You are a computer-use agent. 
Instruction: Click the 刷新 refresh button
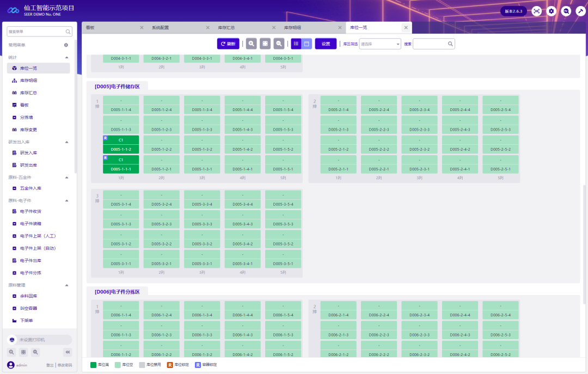coord(228,44)
